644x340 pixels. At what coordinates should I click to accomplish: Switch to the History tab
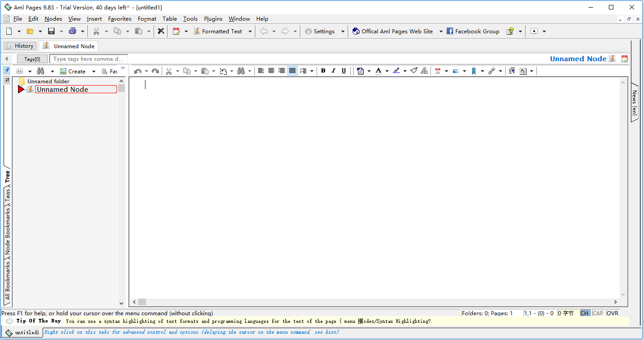[20, 46]
